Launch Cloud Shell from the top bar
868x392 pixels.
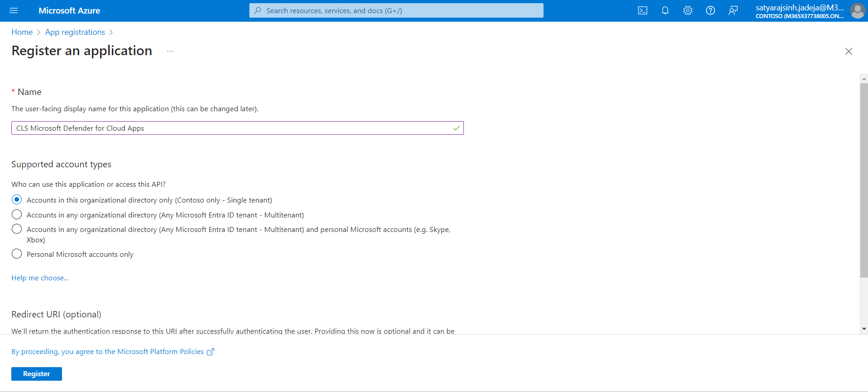[x=643, y=10]
